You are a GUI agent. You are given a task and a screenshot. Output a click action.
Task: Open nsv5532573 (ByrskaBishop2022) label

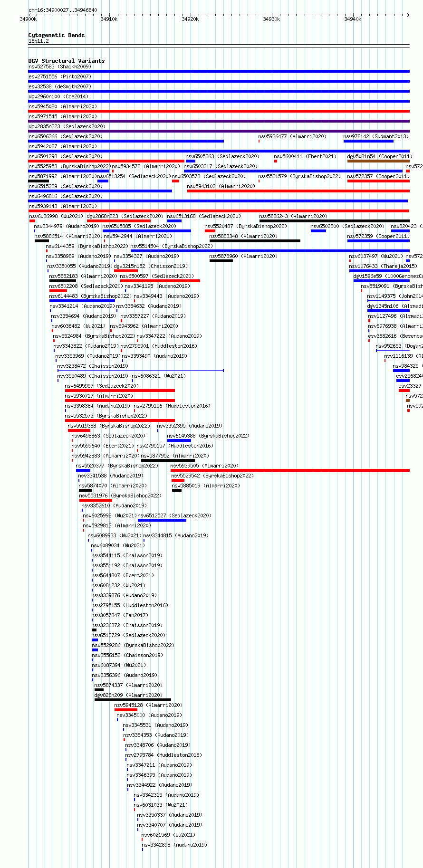coord(106,416)
